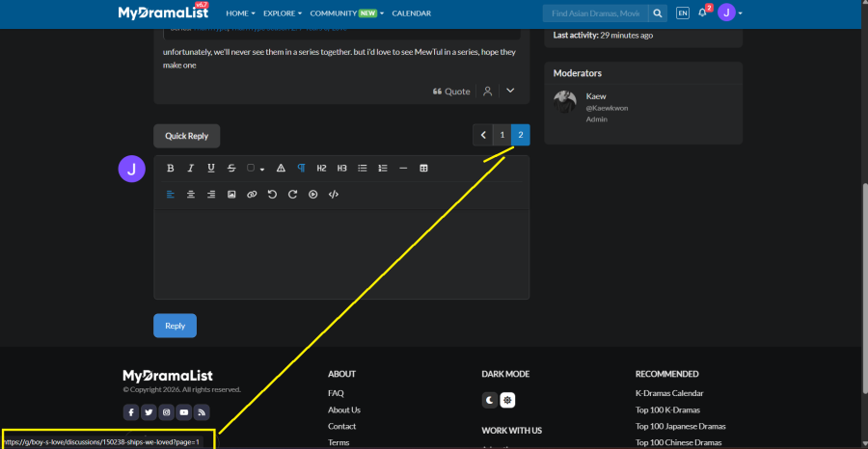Click the footer MyDramaList logo
This screenshot has height=449, width=868.
tap(168, 376)
